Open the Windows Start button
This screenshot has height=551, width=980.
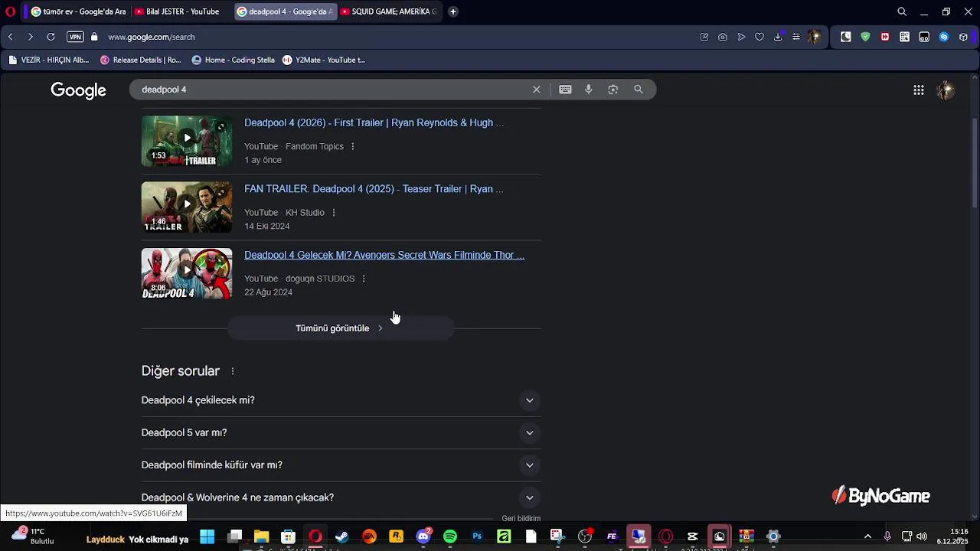(x=207, y=536)
